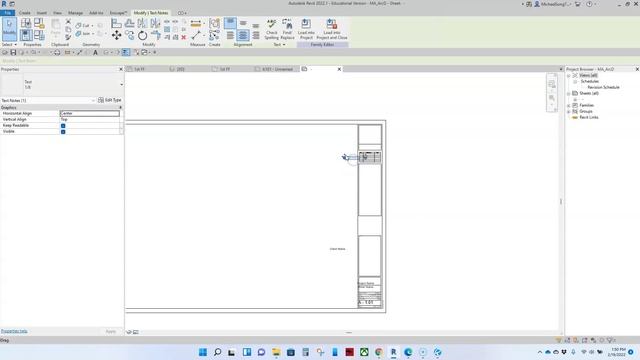Switch to the Add-Ins ribbon tab
Viewport: 640px width, 360px height.
pos(96,13)
